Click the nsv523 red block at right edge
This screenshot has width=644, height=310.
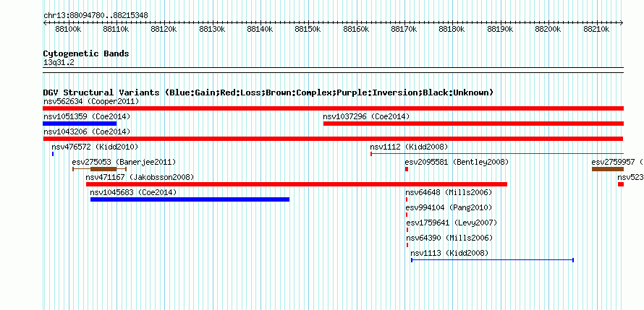tap(621, 184)
